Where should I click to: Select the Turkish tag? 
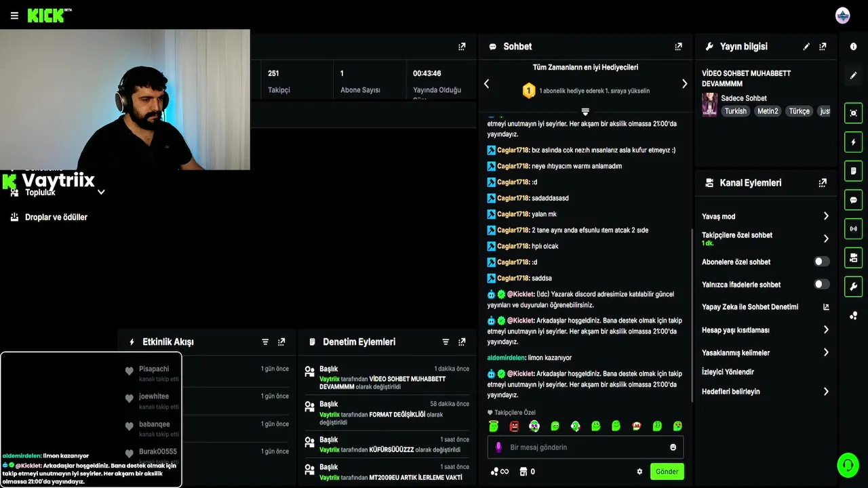point(736,111)
